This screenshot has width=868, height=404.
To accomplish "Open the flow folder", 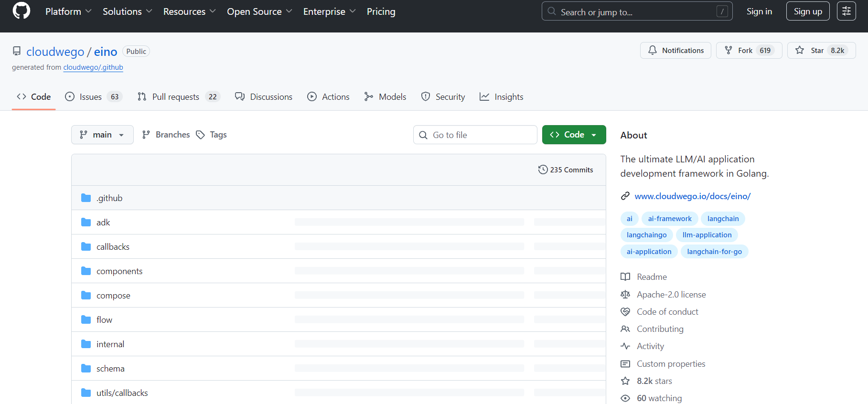I will coord(104,320).
